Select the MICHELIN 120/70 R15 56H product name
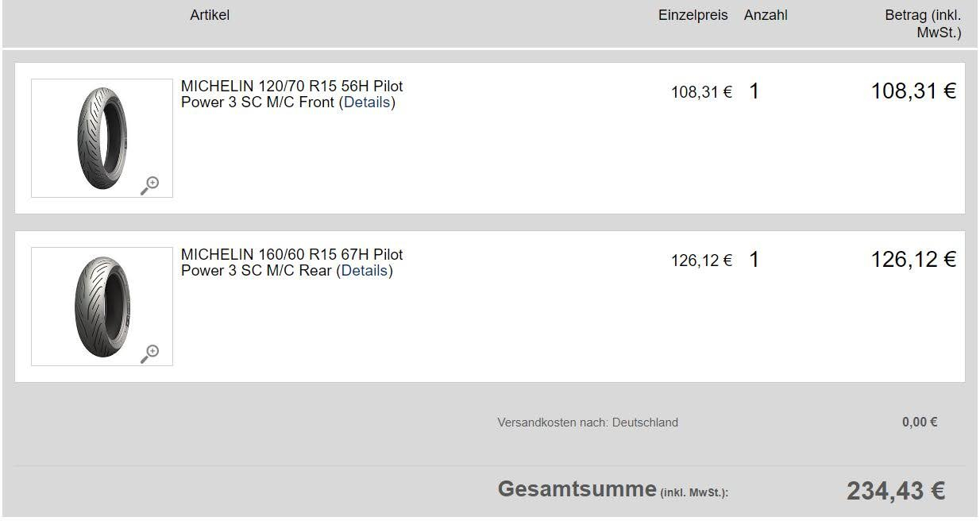 point(291,86)
